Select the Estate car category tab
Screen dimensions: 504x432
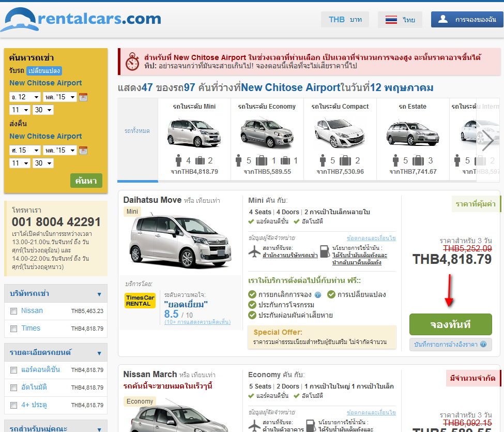pyautogui.click(x=413, y=140)
